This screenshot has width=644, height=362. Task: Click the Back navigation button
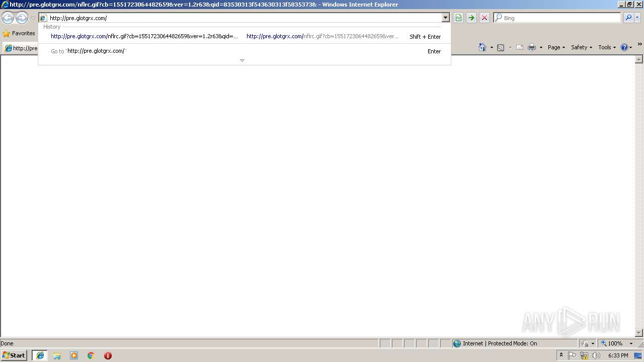click(8, 18)
